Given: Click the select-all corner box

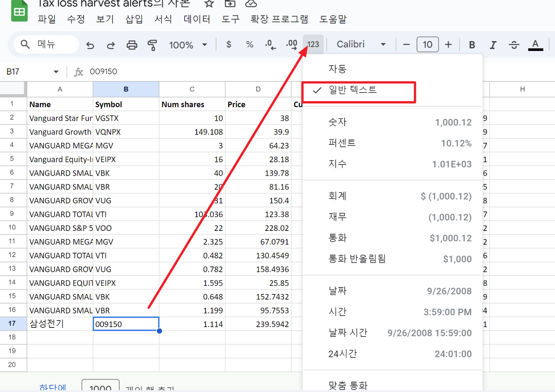Looking at the screenshot, I should (13, 89).
